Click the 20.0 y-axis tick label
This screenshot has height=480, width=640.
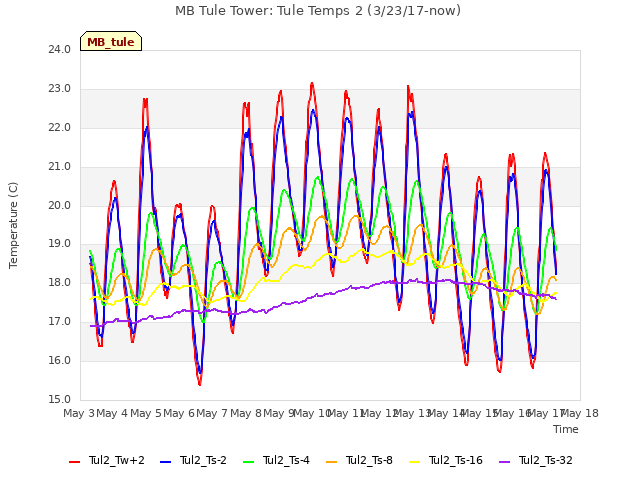coord(60,205)
